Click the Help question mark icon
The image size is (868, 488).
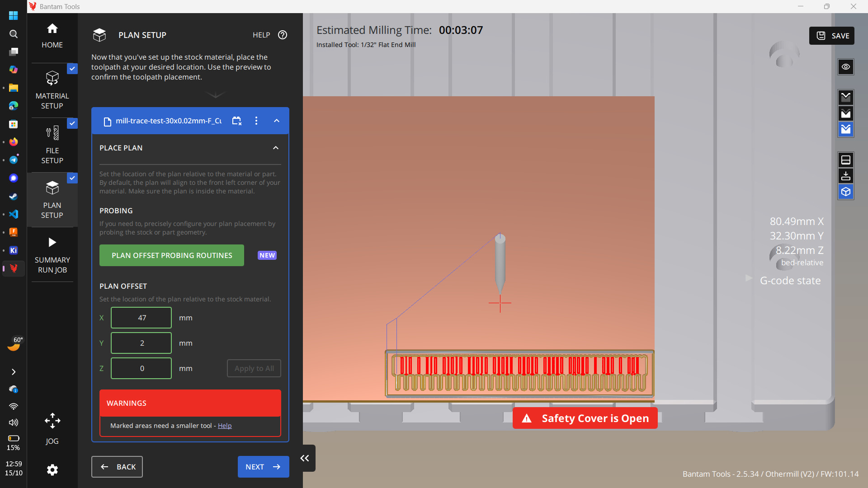(x=283, y=35)
